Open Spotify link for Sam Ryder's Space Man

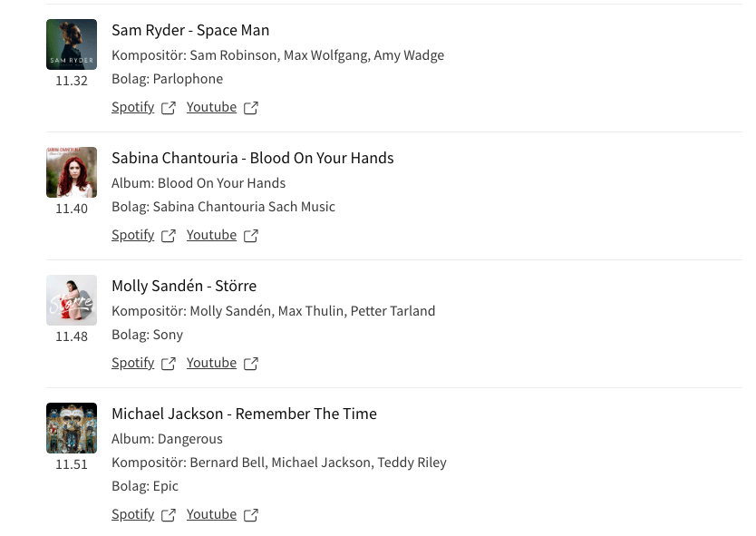click(132, 107)
